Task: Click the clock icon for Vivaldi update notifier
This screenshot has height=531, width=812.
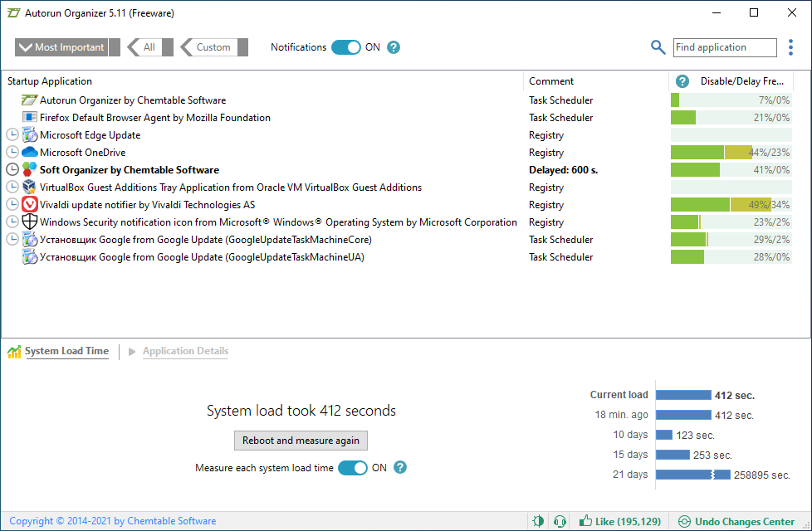Action: coord(12,204)
